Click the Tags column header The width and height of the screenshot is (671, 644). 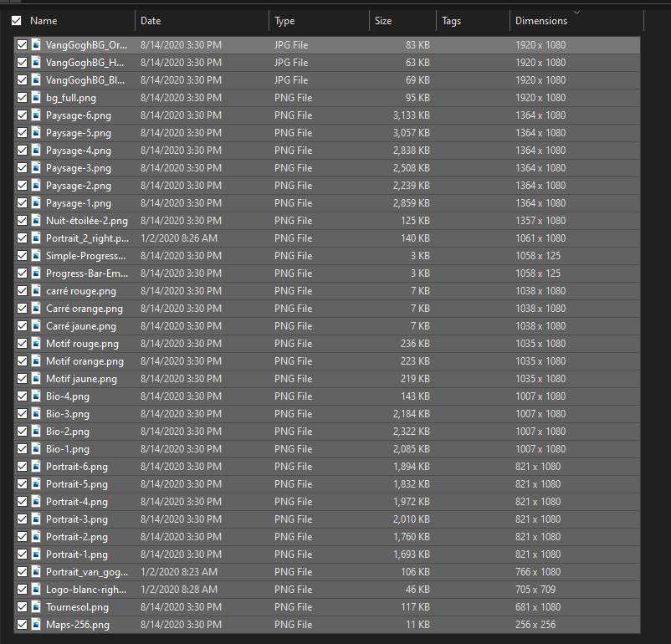[x=452, y=21]
